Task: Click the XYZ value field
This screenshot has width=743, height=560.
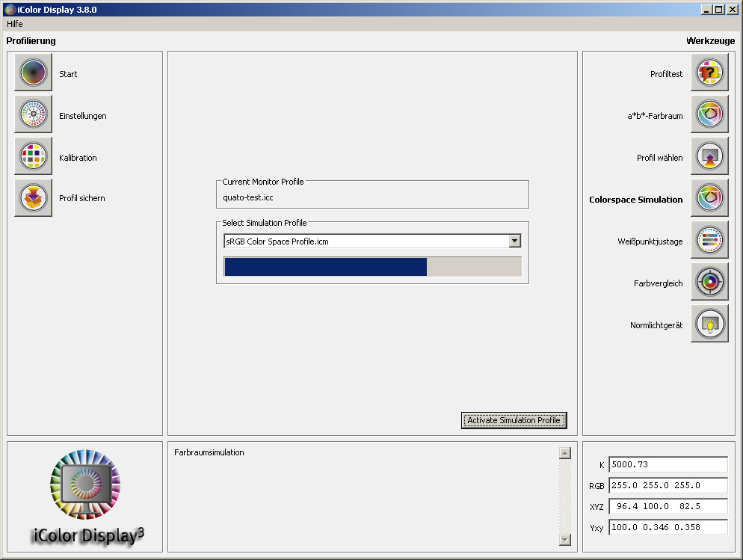Action: [x=668, y=506]
